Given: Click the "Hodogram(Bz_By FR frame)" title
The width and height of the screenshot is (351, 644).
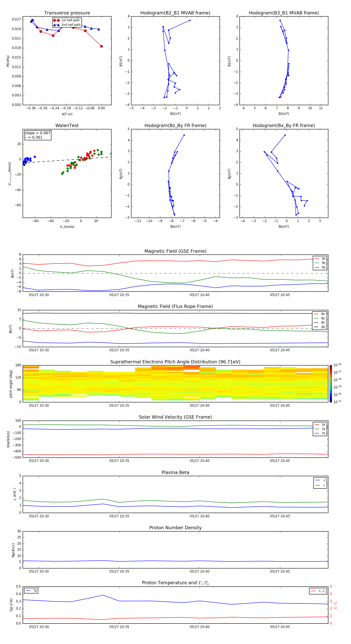Looking at the screenshot, I should click(x=175, y=125).
